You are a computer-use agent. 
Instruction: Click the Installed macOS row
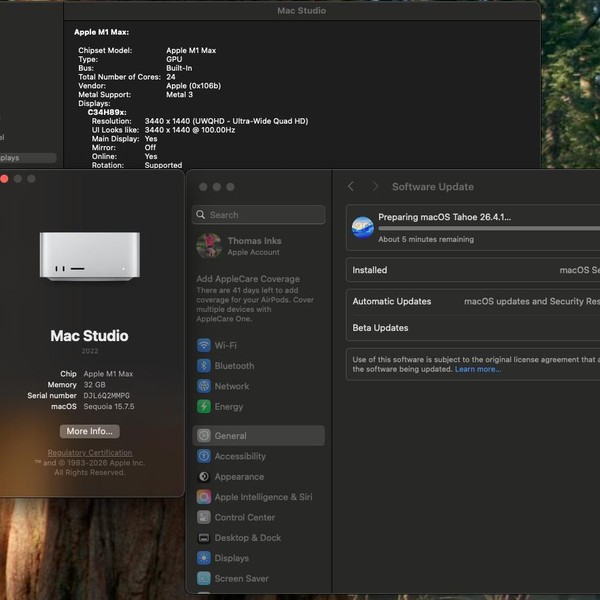[473, 270]
